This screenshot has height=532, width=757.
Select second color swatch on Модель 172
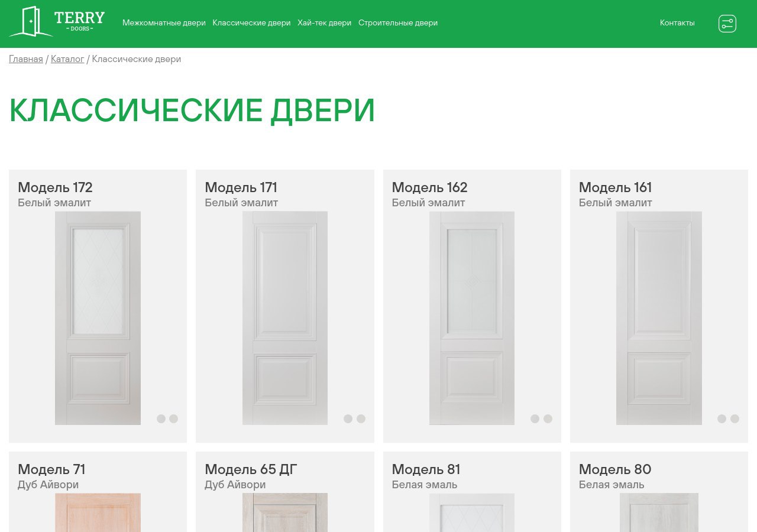[x=173, y=419]
